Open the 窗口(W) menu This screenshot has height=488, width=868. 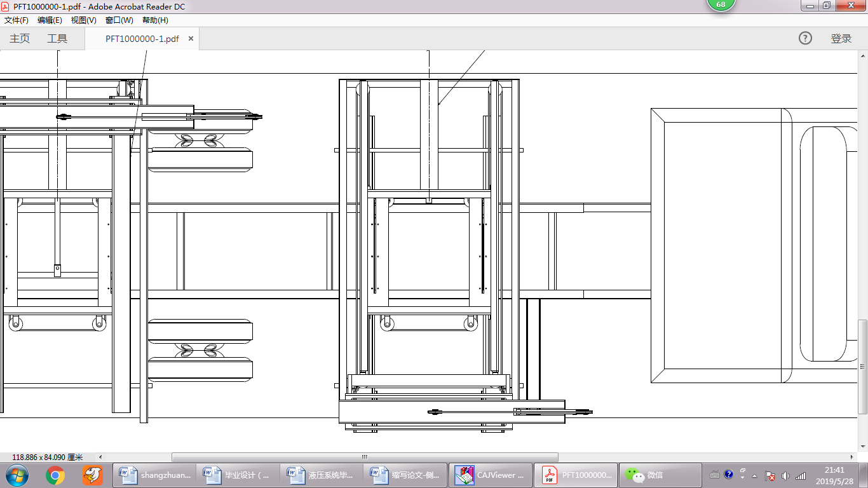[x=119, y=20]
